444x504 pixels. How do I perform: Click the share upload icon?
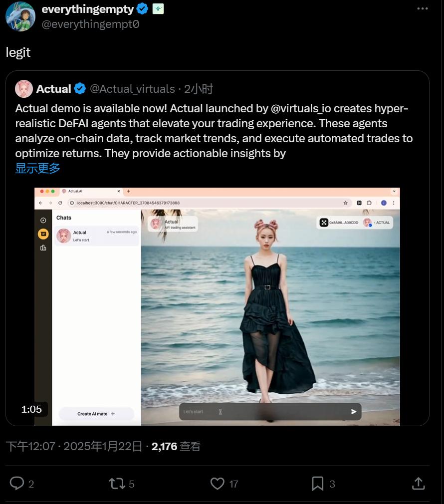[418, 483]
